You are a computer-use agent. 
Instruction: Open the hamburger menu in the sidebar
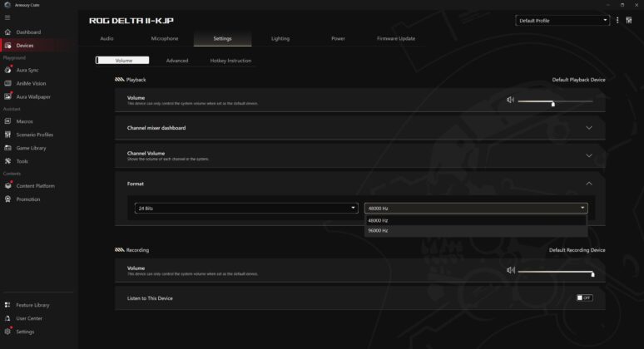tap(7, 17)
